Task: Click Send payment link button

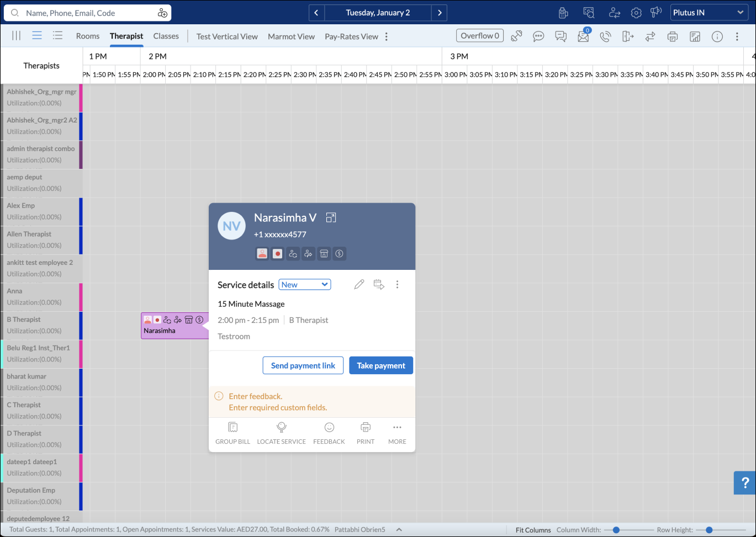Action: pyautogui.click(x=303, y=365)
